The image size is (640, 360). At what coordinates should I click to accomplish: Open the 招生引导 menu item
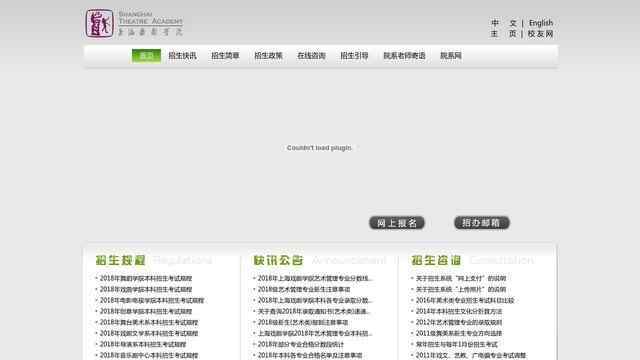354,56
